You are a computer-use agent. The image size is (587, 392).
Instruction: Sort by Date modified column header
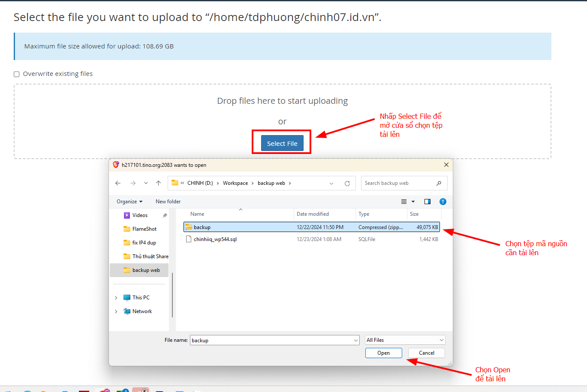click(x=313, y=214)
